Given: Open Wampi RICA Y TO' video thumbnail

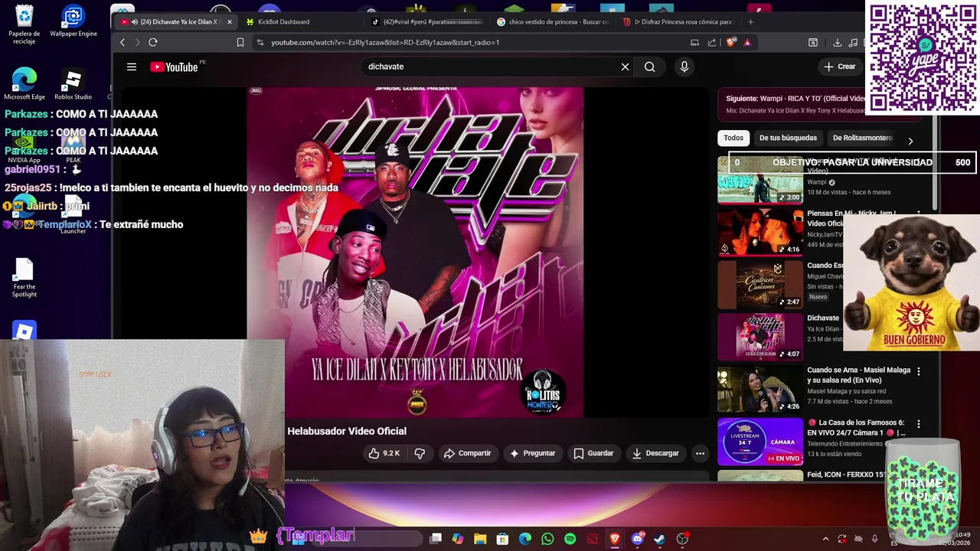Looking at the screenshot, I should tap(760, 180).
